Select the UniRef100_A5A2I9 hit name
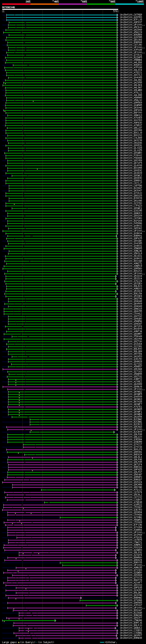 [x=131, y=32]
